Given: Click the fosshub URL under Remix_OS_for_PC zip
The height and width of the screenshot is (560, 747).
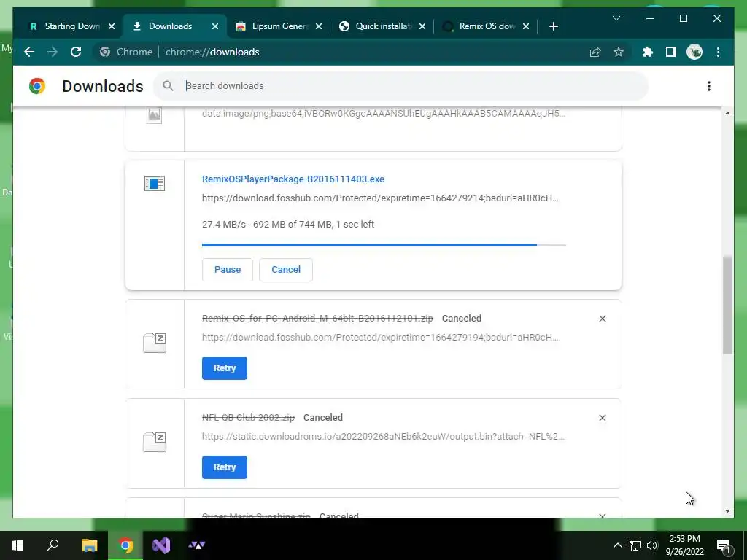Looking at the screenshot, I should [380, 337].
